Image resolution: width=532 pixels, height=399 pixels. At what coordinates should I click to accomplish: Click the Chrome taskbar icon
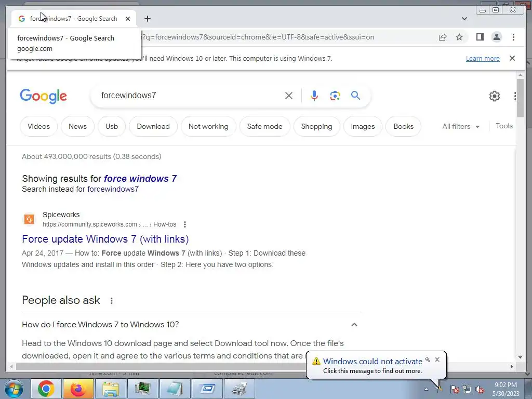[x=46, y=389]
